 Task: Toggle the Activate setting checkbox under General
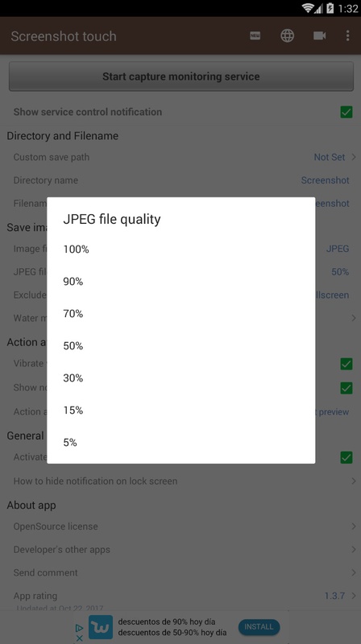[346, 457]
